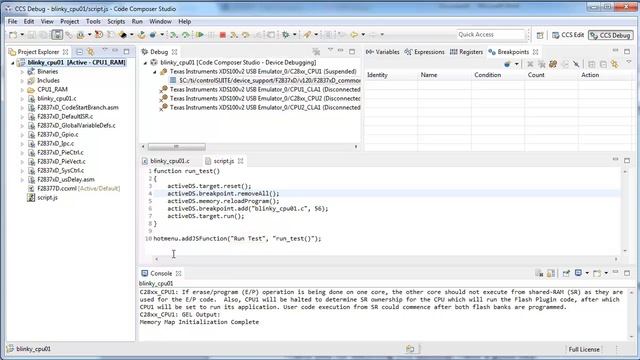
Task: Switch to the Variables tab
Action: tap(383, 52)
